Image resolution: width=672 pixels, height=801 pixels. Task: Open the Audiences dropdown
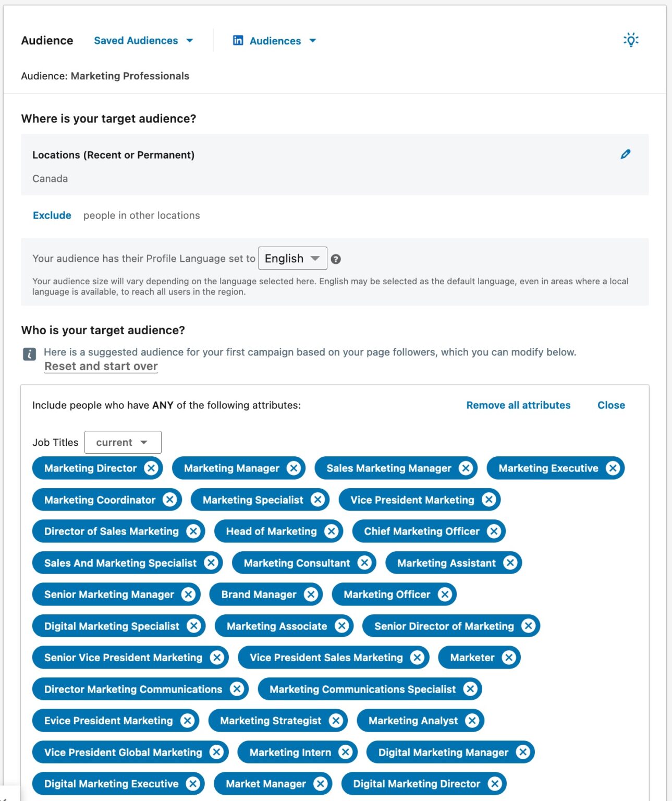(275, 41)
